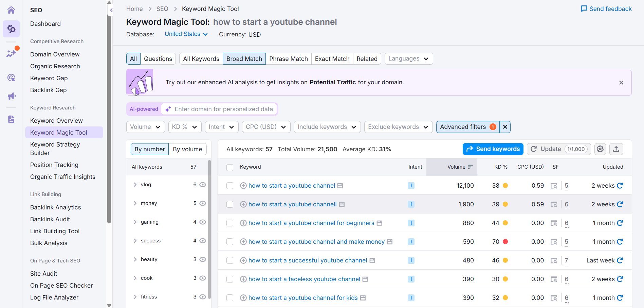Add 'how to start a youtube channel for kids' plus icon
The image size is (644, 308).
coord(243,298)
